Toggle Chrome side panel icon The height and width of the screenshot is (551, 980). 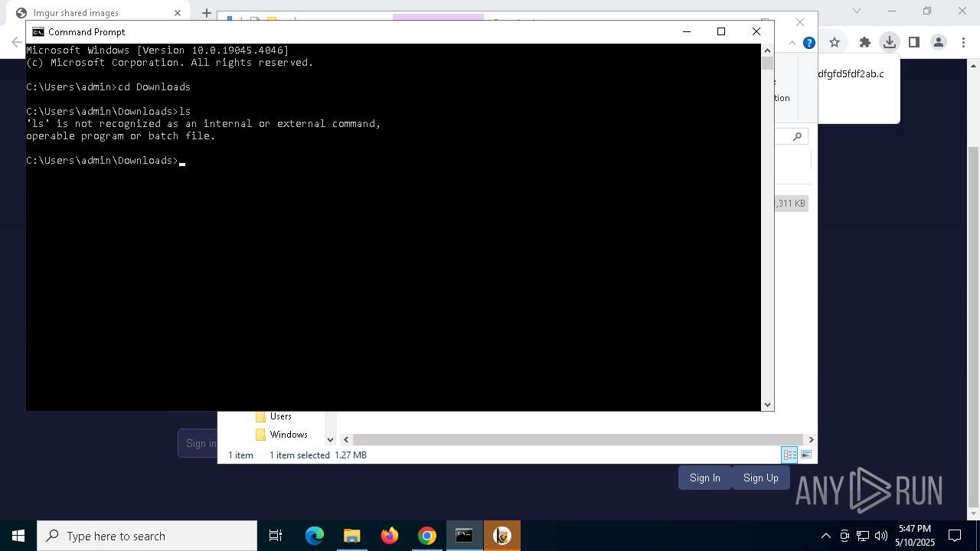[x=913, y=42]
